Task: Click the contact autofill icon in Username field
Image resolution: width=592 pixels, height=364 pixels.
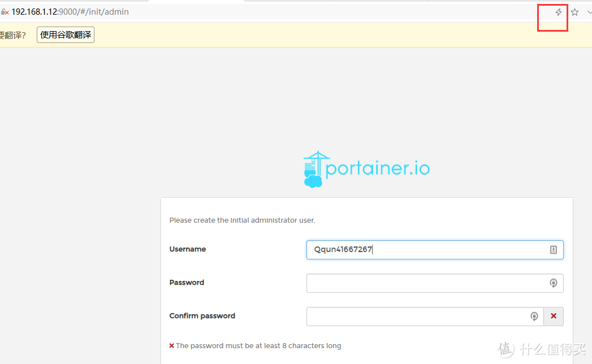Action: point(554,250)
